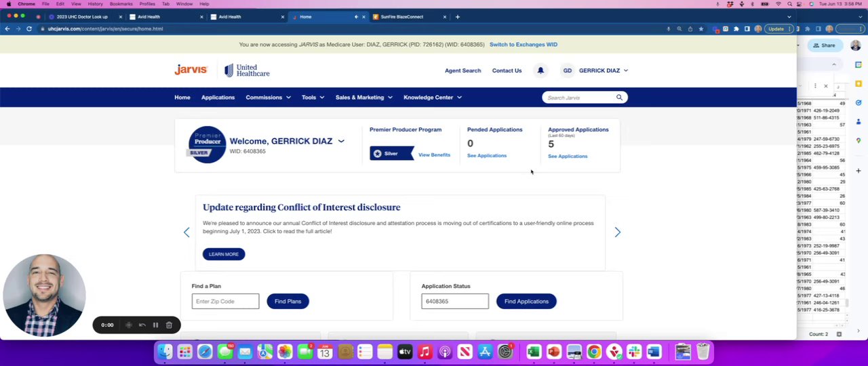Open Agent Search link

[462, 70]
